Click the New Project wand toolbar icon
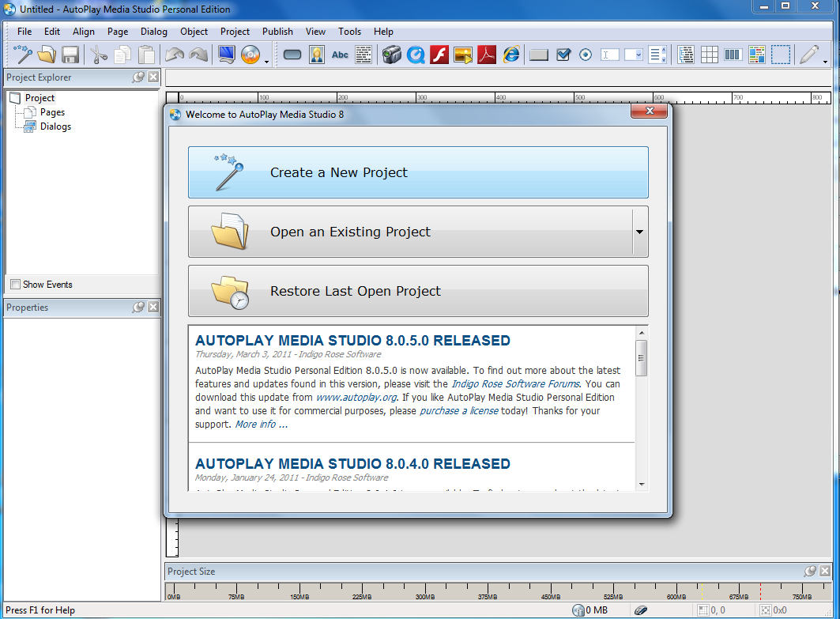Image resolution: width=840 pixels, height=619 pixels. [x=22, y=55]
